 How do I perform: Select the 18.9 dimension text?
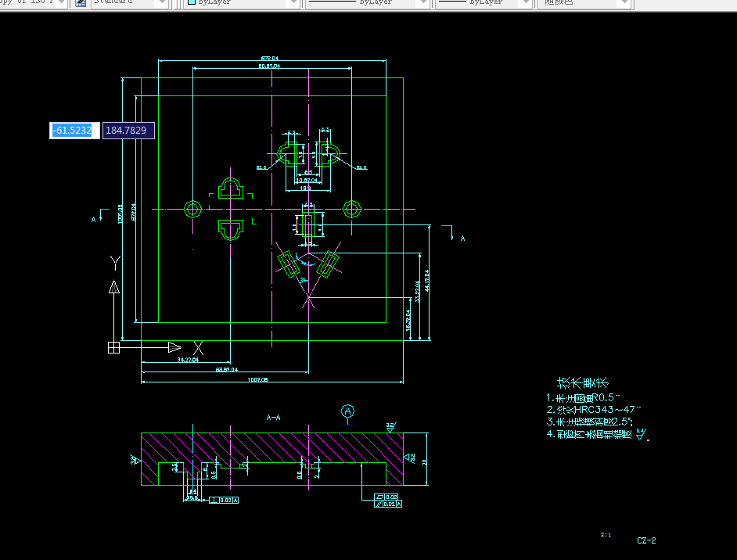tap(305, 188)
